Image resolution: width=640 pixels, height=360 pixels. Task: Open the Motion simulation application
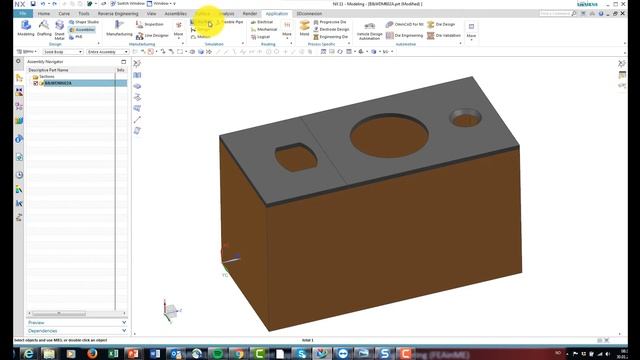(x=200, y=37)
